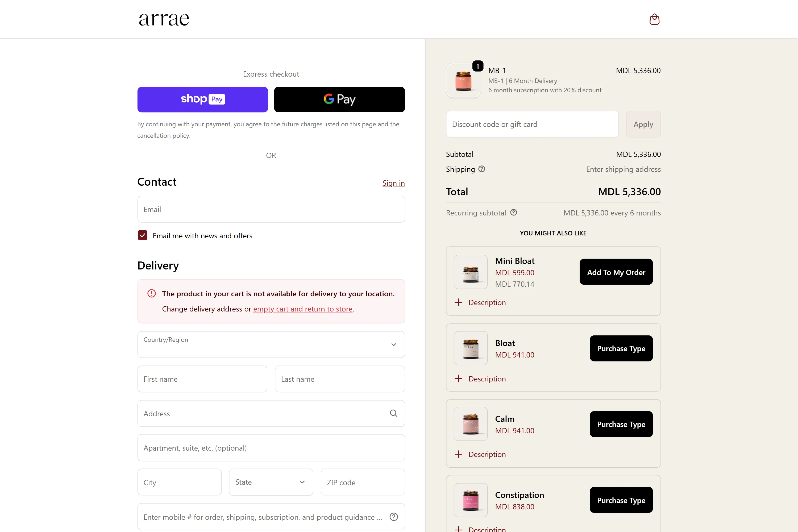Open the State dropdown
Viewport: 798px width, 532px height.
pyautogui.click(x=271, y=482)
